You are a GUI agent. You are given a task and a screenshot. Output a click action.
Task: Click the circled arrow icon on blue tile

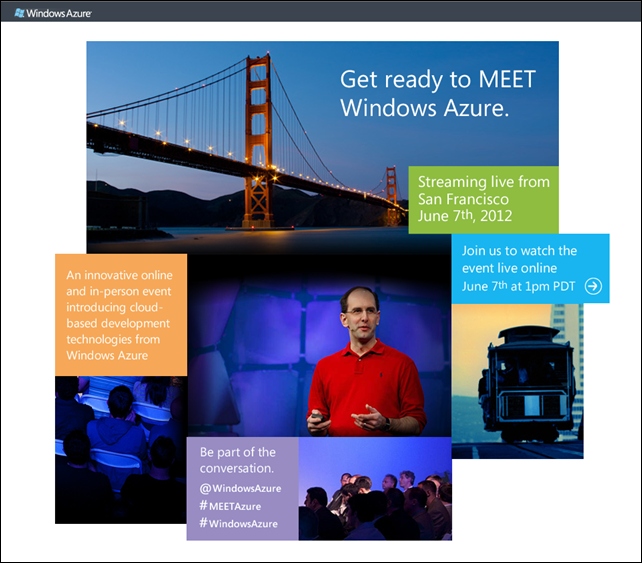point(593,286)
